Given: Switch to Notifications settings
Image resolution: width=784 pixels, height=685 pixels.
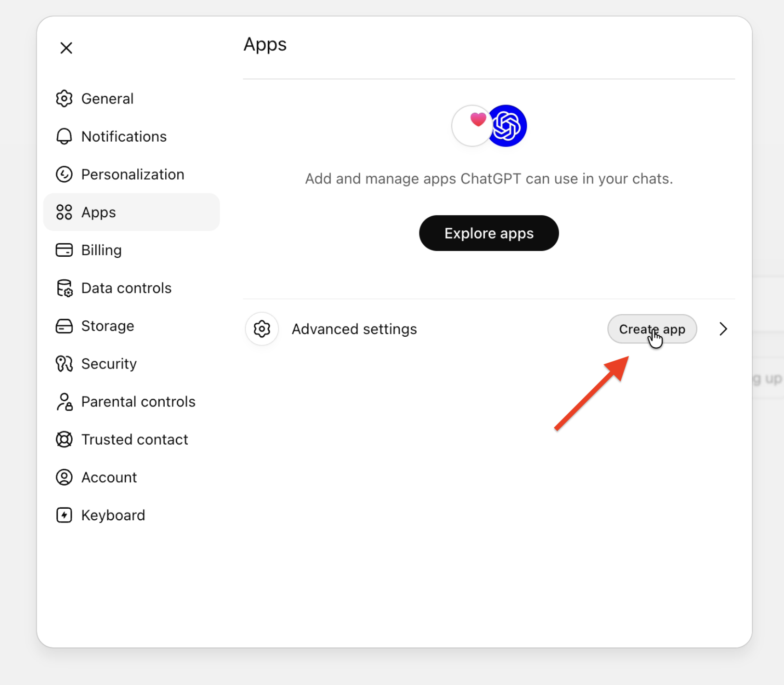Looking at the screenshot, I should click(x=131, y=136).
